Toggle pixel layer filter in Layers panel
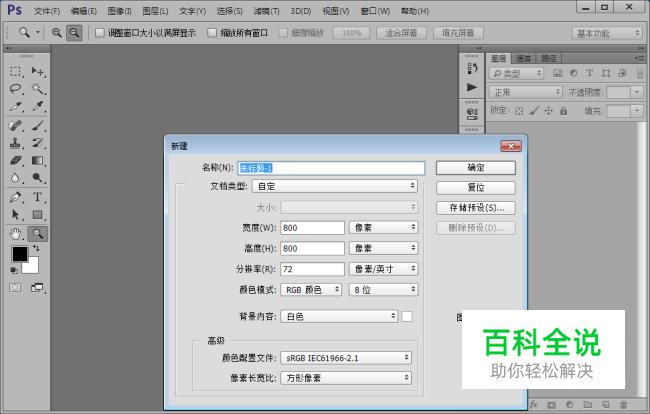The width and height of the screenshot is (650, 414). tap(558, 73)
